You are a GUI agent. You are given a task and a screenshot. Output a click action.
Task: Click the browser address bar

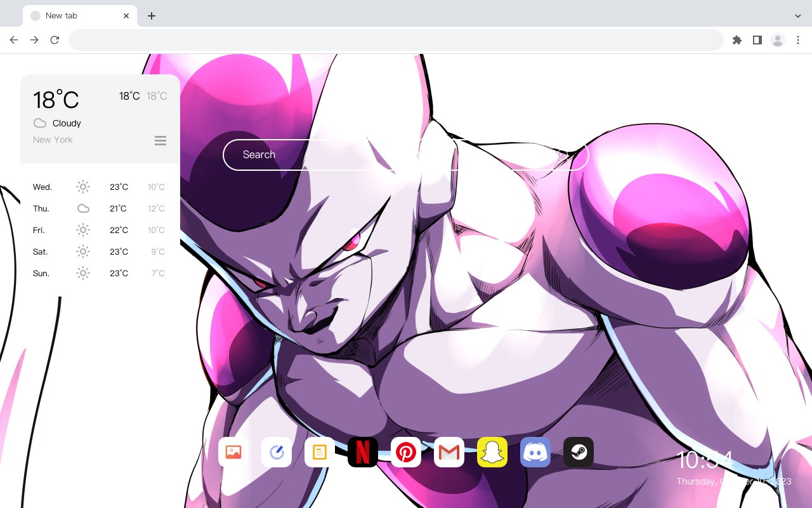point(396,40)
